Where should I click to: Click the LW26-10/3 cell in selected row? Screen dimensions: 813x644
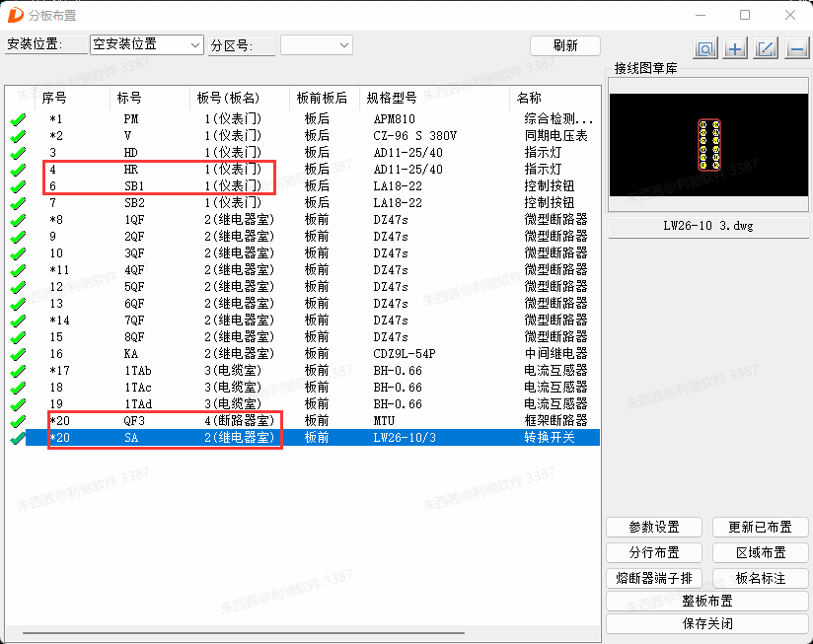405,438
